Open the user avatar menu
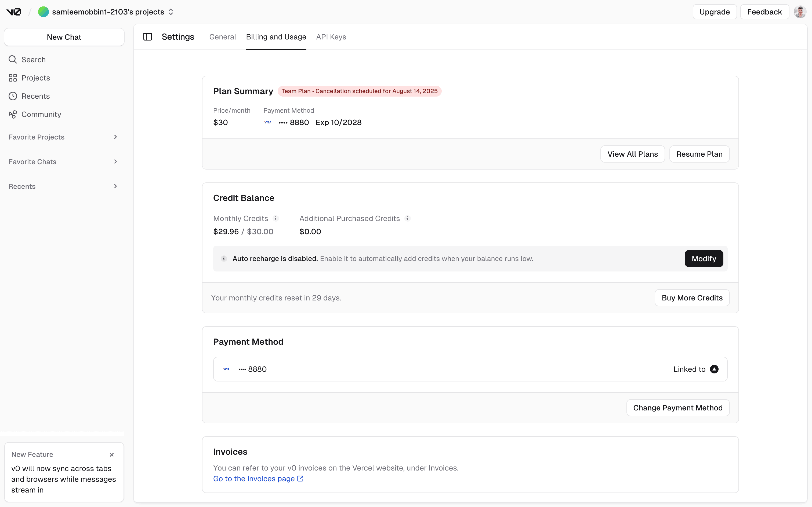Screen dimensions: 812x507 point(800,12)
